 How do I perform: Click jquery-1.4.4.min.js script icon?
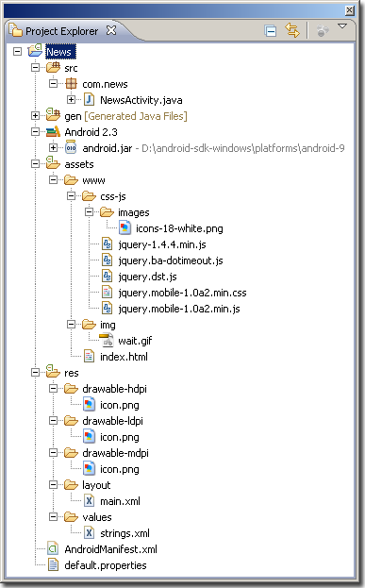tap(108, 244)
